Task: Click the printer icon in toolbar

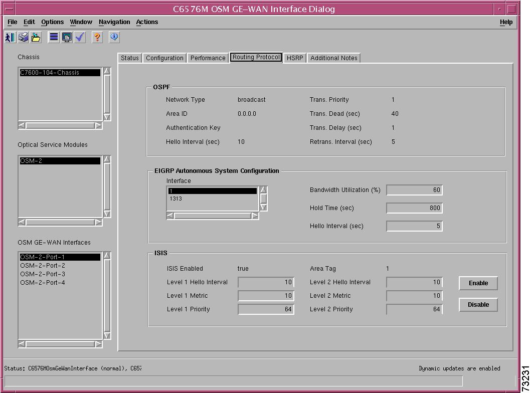Action: tap(23, 37)
